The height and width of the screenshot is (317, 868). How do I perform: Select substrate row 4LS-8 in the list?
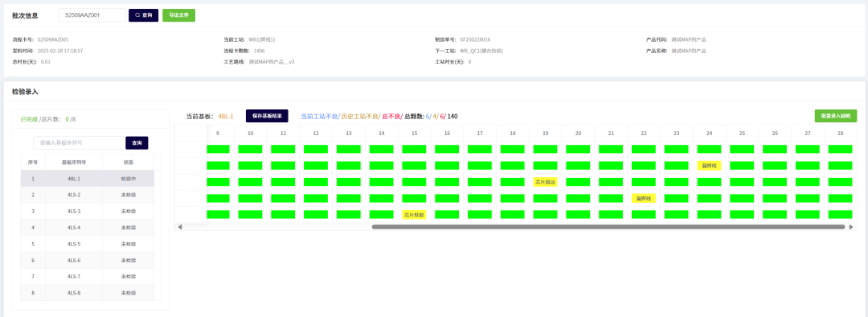click(x=88, y=293)
